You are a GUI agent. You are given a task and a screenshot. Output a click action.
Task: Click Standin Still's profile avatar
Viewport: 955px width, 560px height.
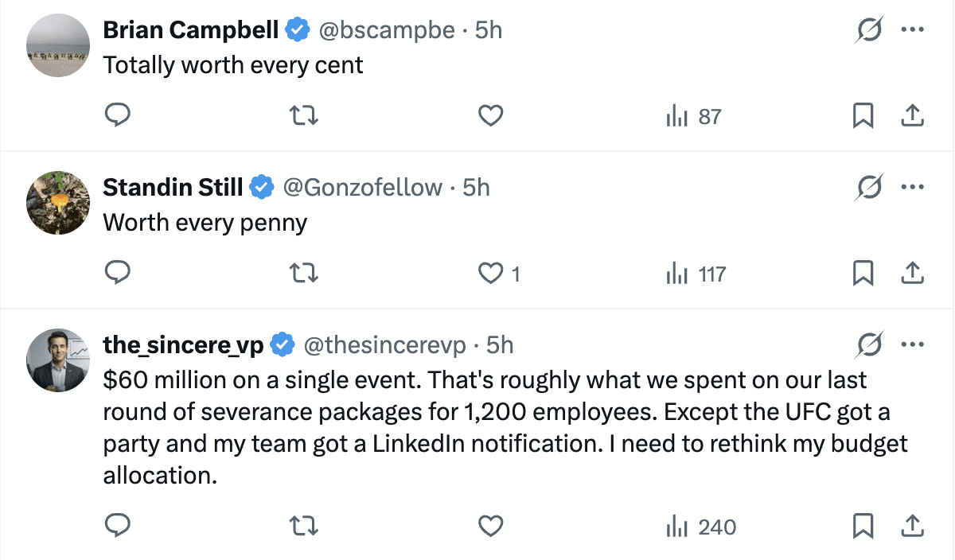pos(58,202)
